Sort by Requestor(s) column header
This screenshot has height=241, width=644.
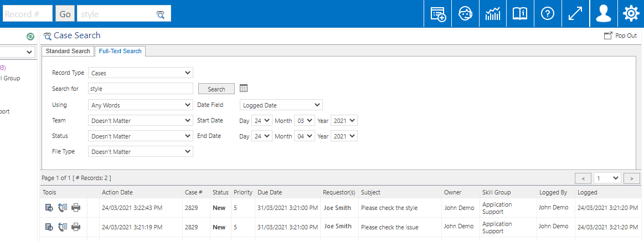(x=339, y=192)
